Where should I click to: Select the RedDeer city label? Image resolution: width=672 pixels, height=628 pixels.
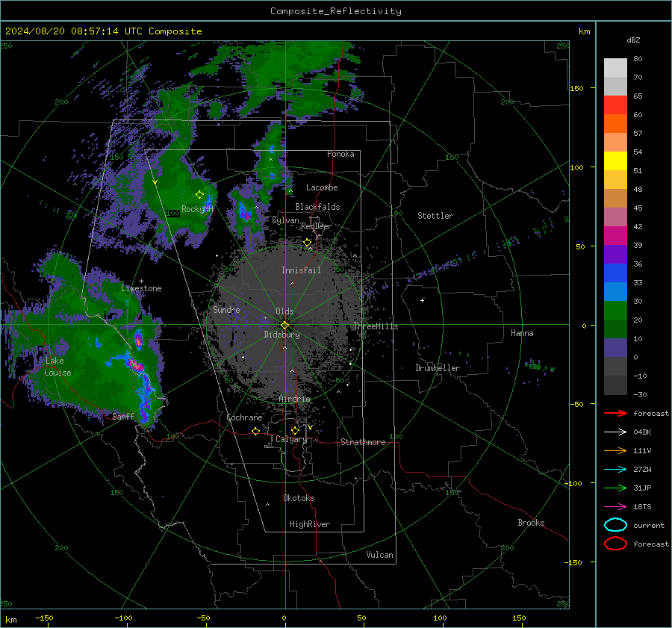pyautogui.click(x=317, y=226)
